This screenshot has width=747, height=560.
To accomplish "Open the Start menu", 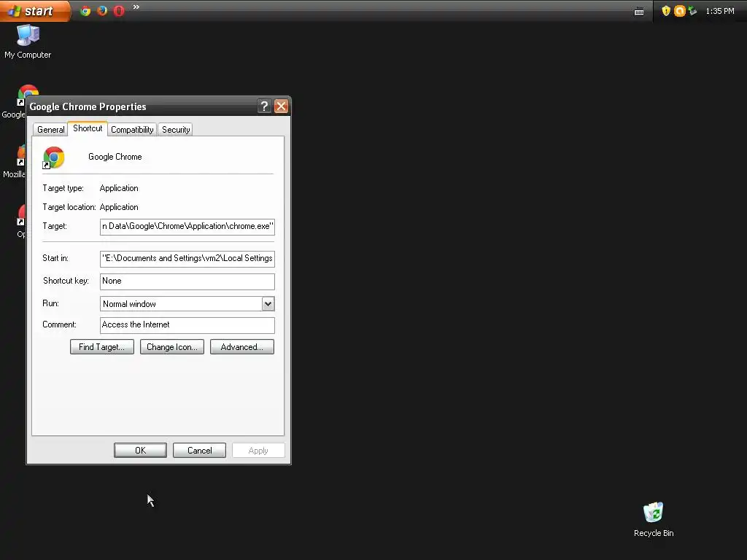I will tap(34, 10).
